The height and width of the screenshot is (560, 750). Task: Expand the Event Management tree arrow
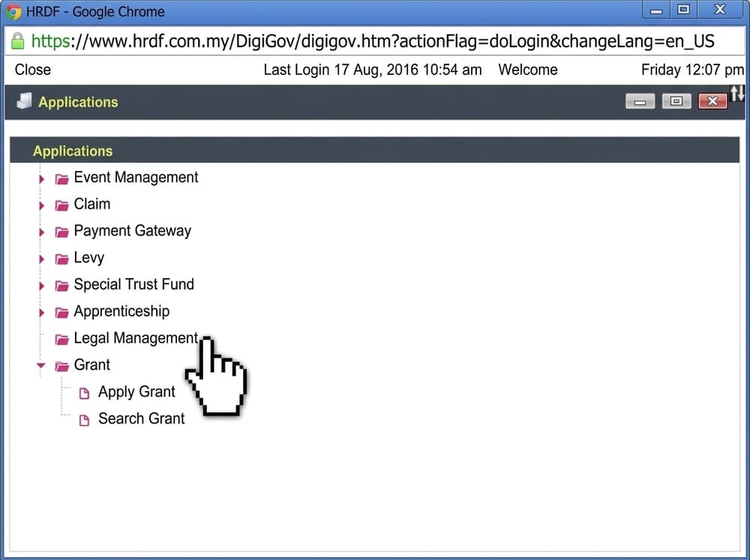pyautogui.click(x=41, y=179)
